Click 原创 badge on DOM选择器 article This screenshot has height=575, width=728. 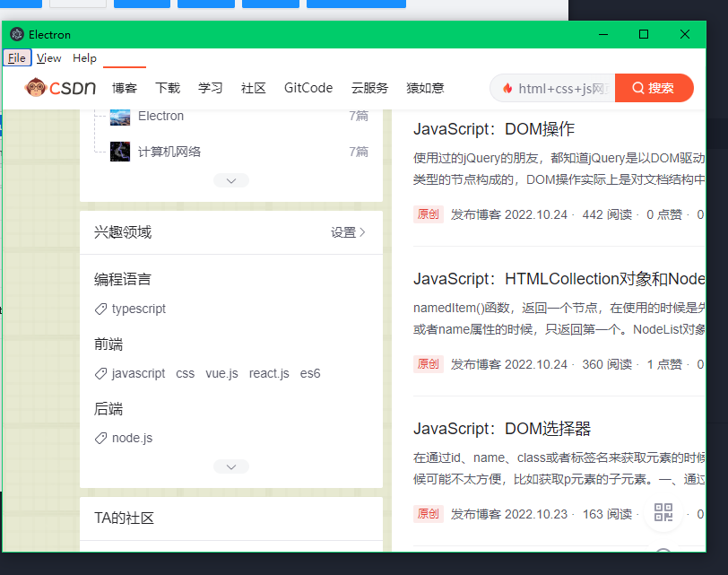tap(428, 514)
